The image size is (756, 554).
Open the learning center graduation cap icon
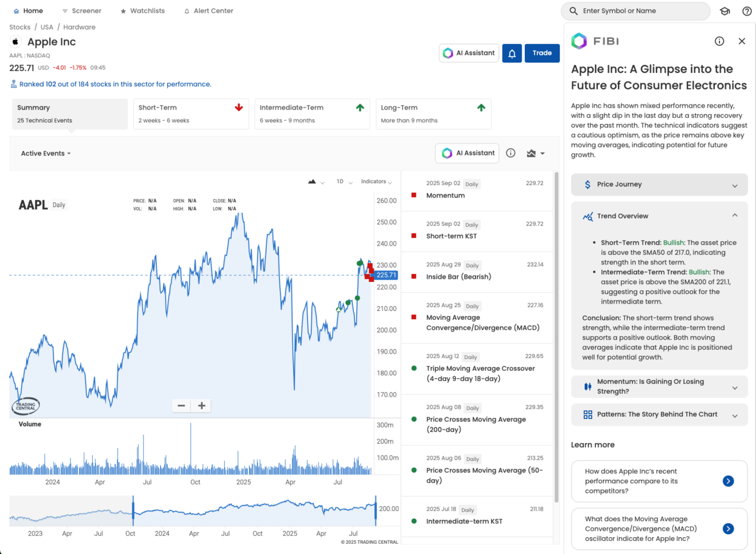pos(724,11)
